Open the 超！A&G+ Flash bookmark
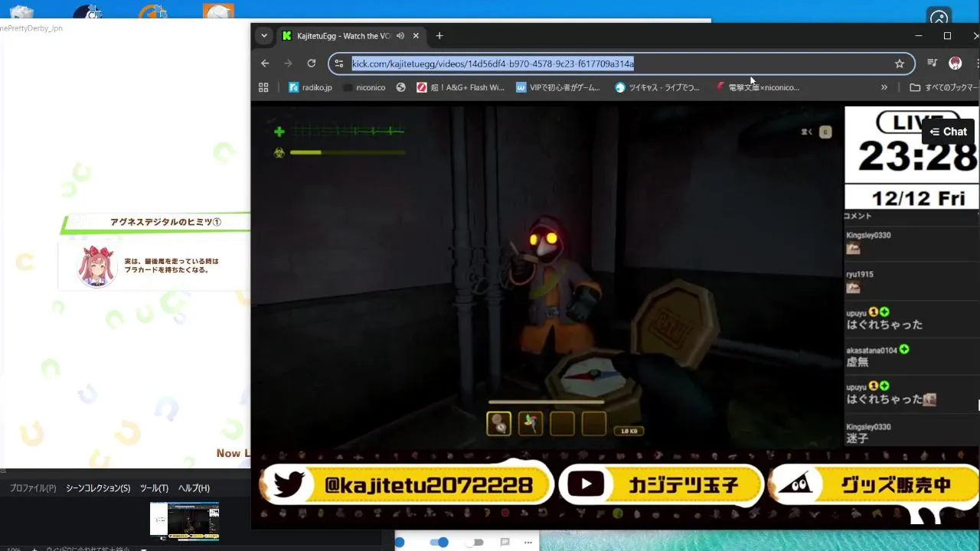Image resolution: width=980 pixels, height=551 pixels. [x=460, y=87]
